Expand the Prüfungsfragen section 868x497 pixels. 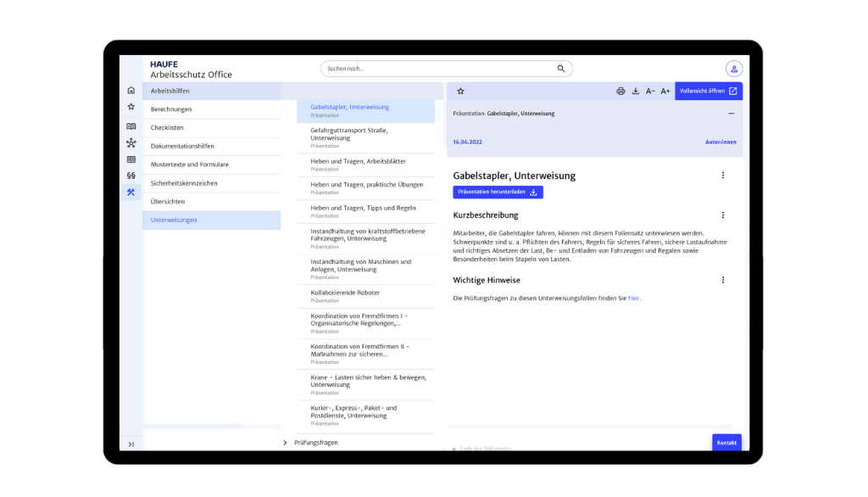tap(285, 442)
